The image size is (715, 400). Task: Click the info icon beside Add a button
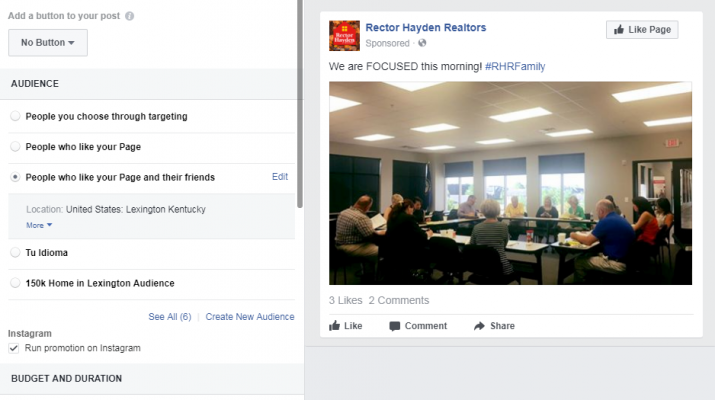coord(130,16)
